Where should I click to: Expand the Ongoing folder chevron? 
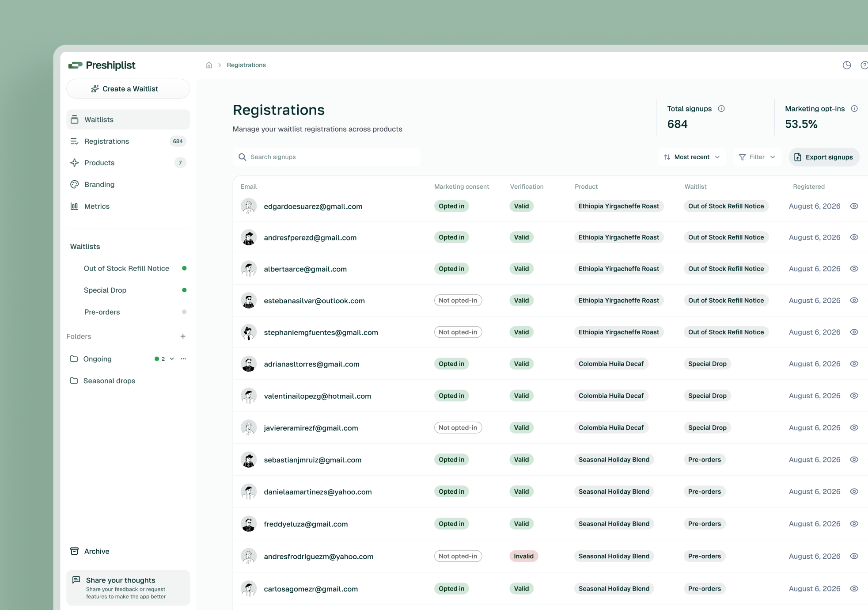pyautogui.click(x=172, y=359)
